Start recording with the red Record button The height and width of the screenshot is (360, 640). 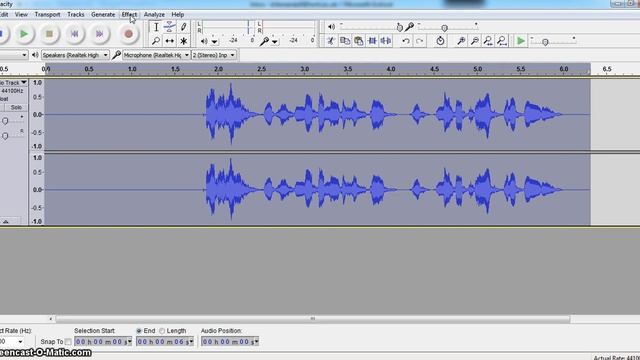[128, 34]
